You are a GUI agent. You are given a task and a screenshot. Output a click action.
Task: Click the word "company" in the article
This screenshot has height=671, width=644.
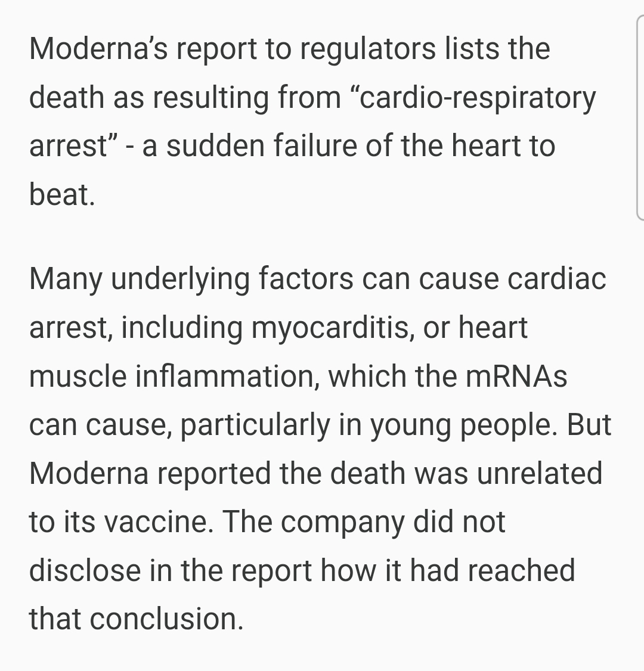click(x=342, y=522)
